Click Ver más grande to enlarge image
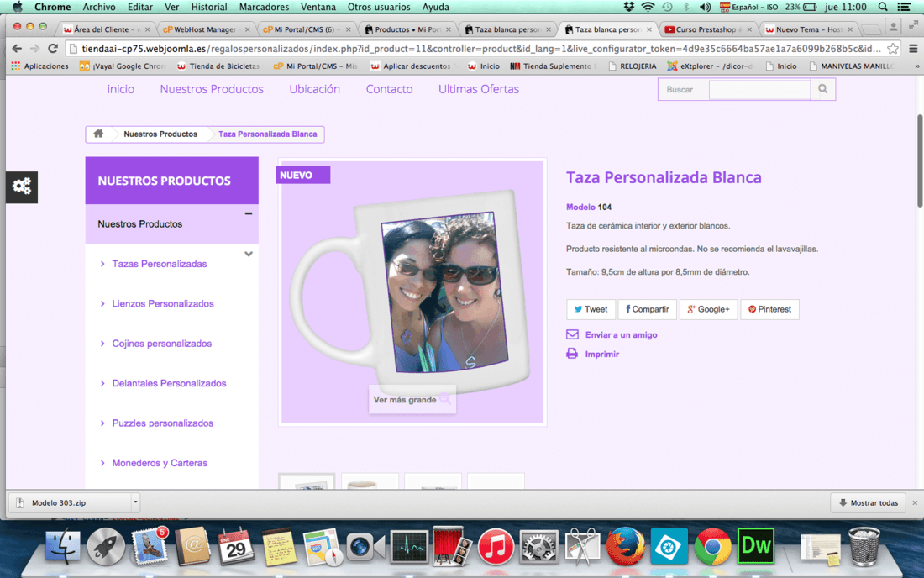Viewport: 924px width, 578px height. pyautogui.click(x=412, y=399)
